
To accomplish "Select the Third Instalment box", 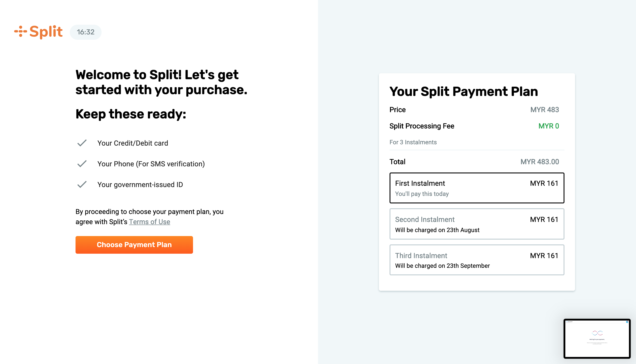I will click(477, 260).
